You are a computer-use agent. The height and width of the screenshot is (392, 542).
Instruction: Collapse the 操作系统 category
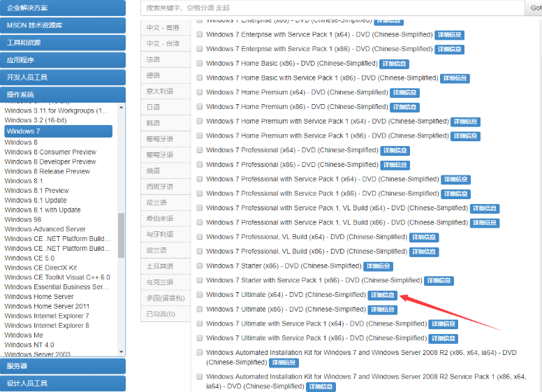63,94
